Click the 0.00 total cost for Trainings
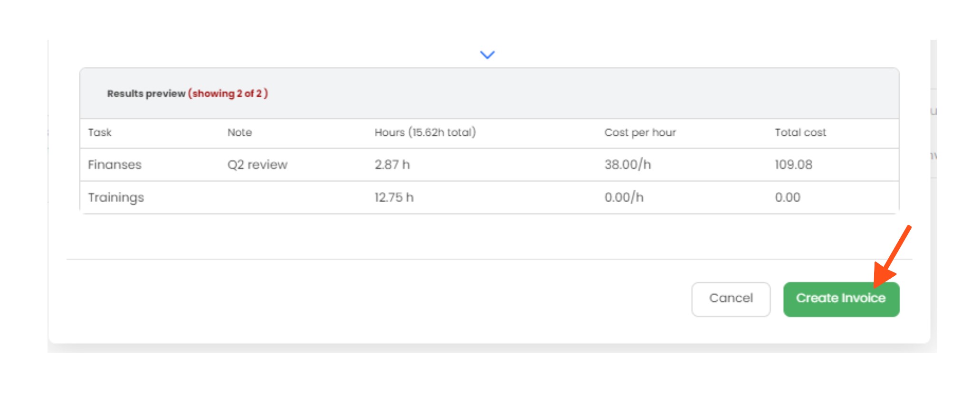 (x=788, y=197)
